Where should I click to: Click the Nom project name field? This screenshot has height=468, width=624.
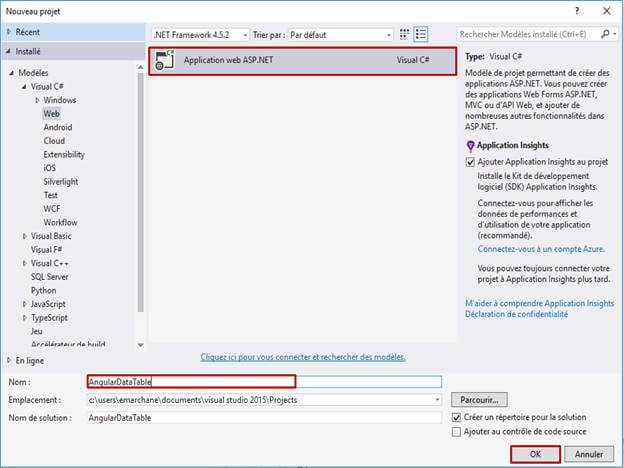coord(264,382)
